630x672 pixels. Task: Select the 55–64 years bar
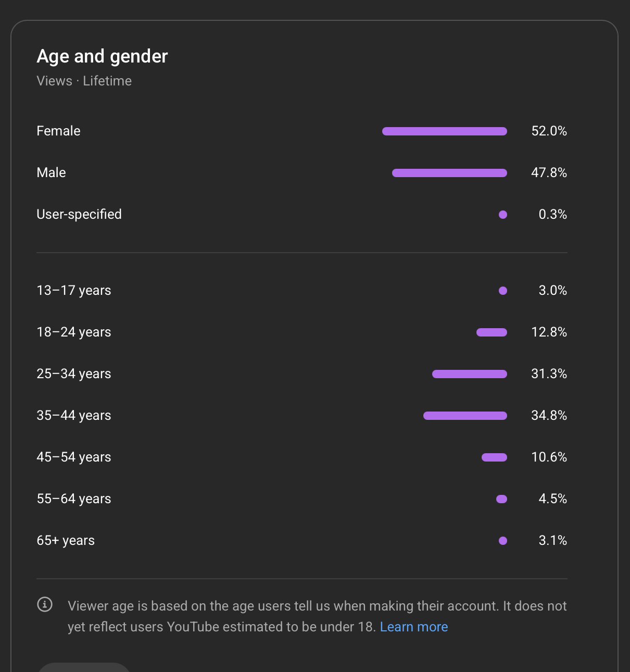(x=501, y=499)
